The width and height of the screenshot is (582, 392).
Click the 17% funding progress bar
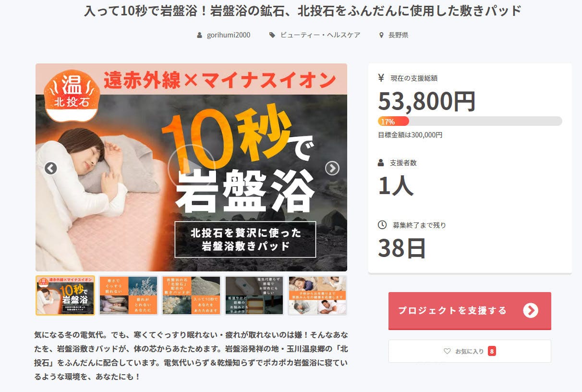pos(470,121)
